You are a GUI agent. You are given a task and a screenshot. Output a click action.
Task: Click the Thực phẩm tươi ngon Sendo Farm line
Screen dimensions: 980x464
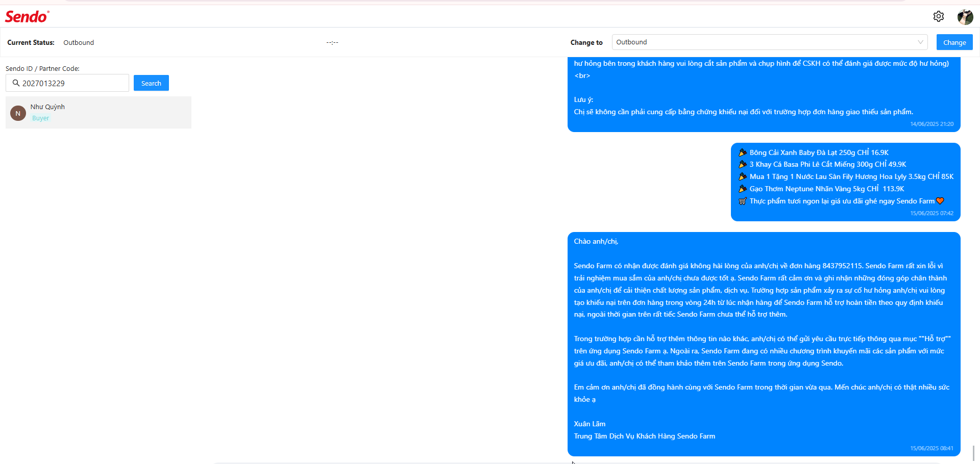coord(842,201)
